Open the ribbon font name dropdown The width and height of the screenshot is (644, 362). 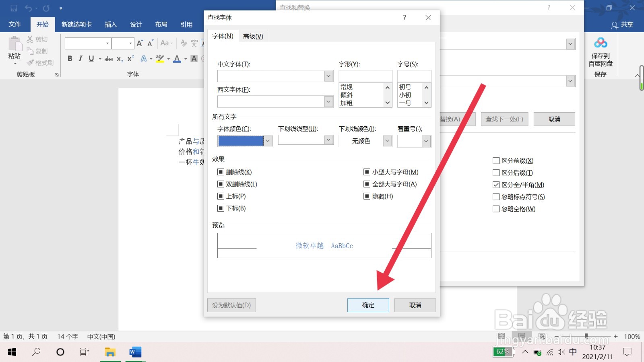[107, 43]
